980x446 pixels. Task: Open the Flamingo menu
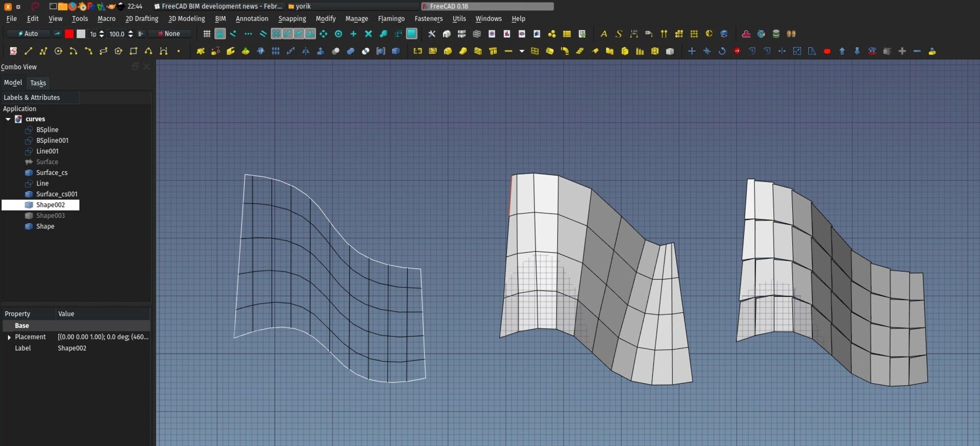(391, 18)
